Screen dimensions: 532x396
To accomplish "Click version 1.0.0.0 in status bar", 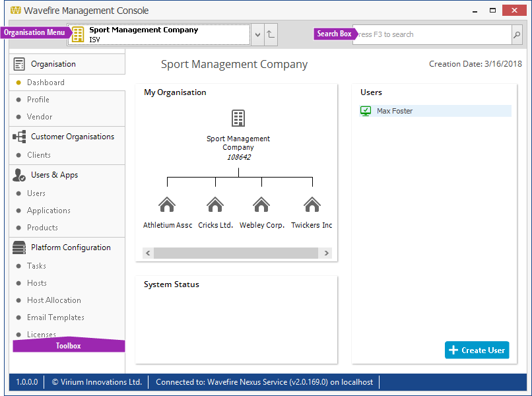I will [x=27, y=381].
